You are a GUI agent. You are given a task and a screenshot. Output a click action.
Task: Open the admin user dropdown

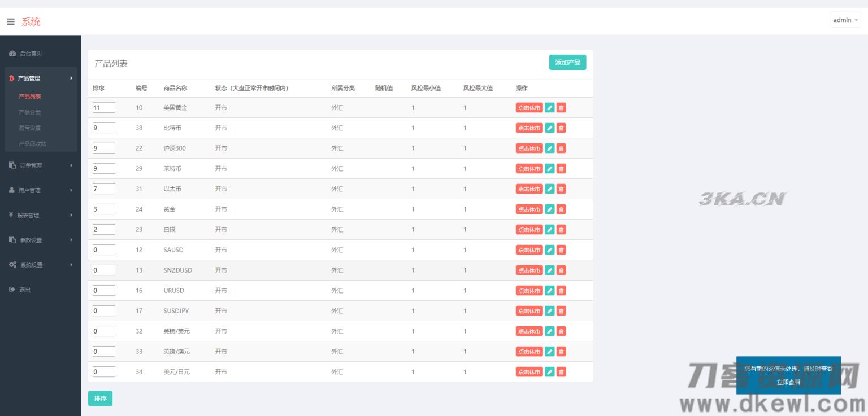(x=845, y=20)
